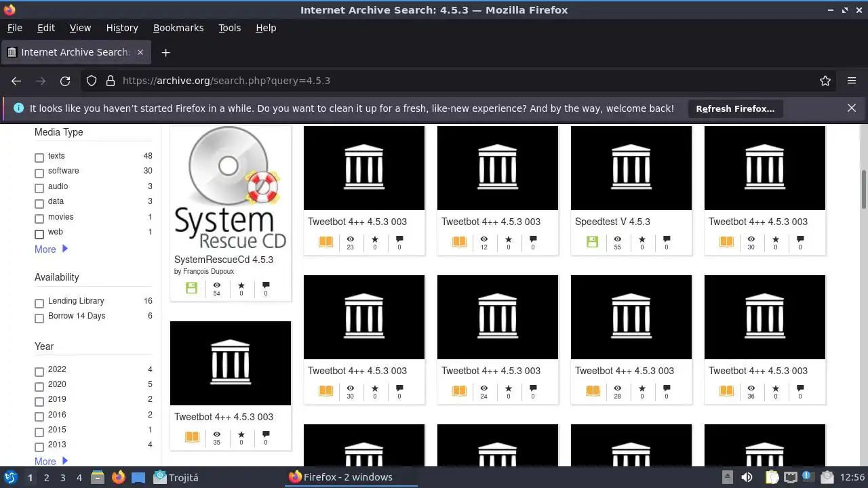
Task: Click the book icon on Tweetbot with 23 views
Action: 325,242
